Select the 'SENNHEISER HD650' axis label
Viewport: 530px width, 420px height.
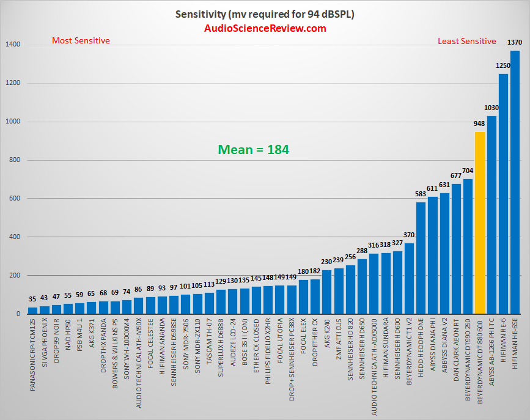(x=362, y=348)
